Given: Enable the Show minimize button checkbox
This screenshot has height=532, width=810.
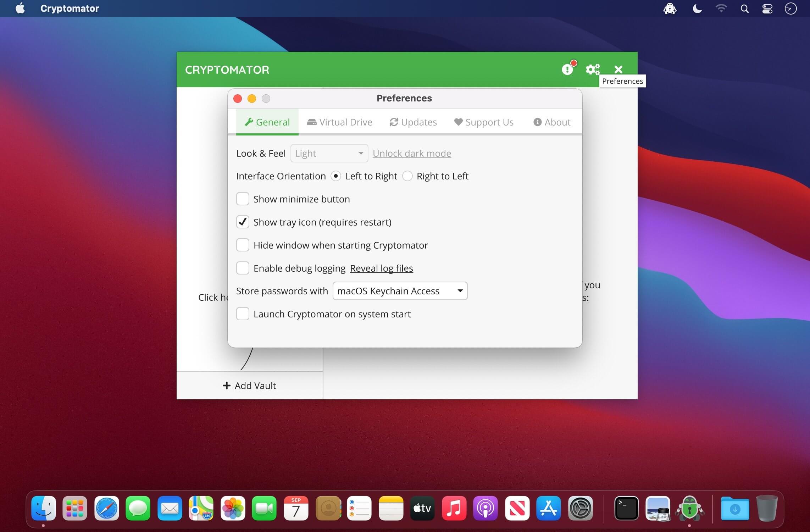Looking at the screenshot, I should click(243, 199).
